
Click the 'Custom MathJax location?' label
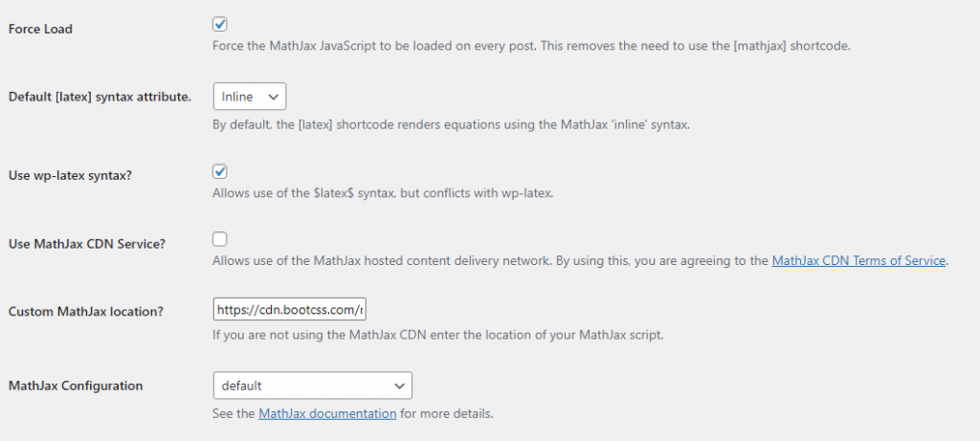[x=84, y=312]
